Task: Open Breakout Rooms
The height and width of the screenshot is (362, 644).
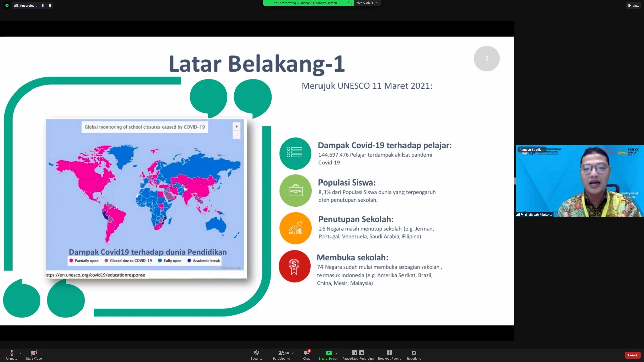Action: coord(389,355)
